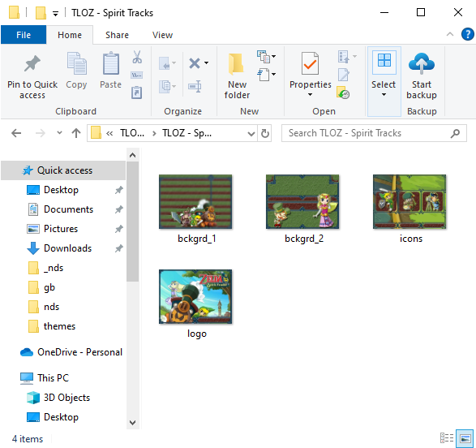476x448 pixels.
Task: Select the logo image thumbnail
Action: (195, 296)
